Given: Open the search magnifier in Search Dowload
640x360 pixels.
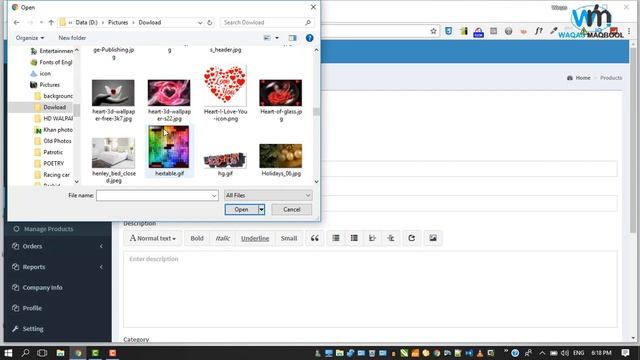Looking at the screenshot, I should pos(308,22).
